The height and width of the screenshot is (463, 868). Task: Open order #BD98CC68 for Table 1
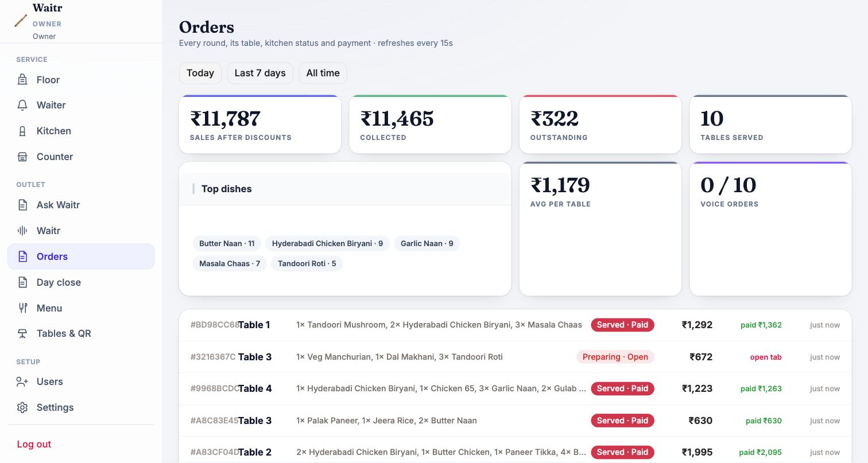[x=515, y=325]
